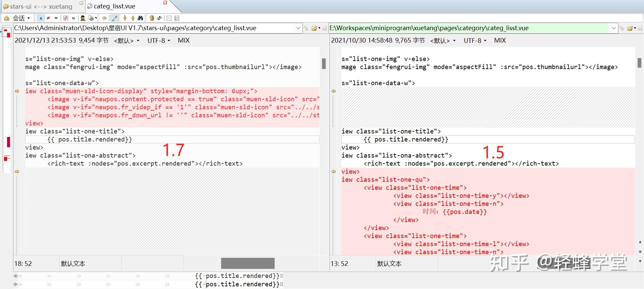Toggle Show Context lines icon

coord(66,18)
